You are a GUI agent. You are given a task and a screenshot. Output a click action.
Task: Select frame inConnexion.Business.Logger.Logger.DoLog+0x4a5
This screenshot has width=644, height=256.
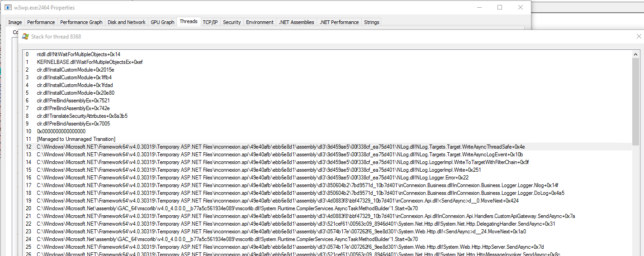point(327,193)
